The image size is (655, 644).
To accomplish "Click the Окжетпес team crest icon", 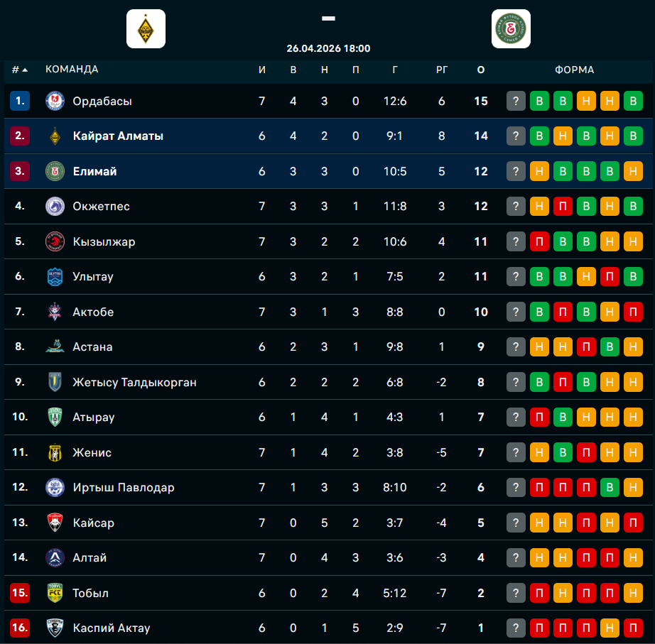I will pos(55,207).
